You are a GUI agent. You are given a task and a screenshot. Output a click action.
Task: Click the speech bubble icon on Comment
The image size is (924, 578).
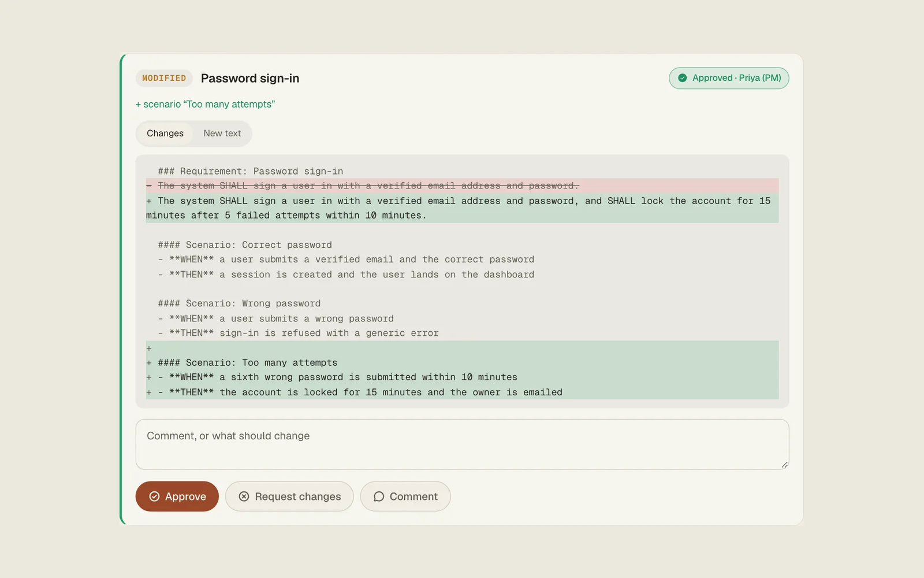379,497
